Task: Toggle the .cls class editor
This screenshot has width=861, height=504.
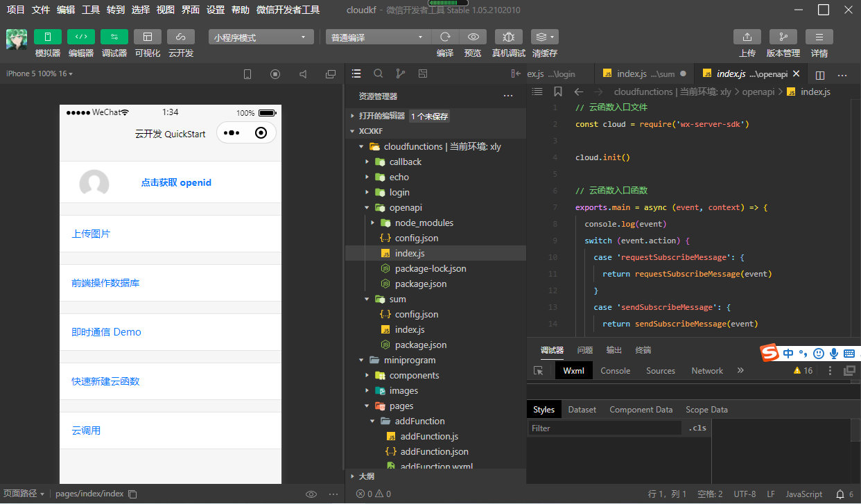Action: pyautogui.click(x=697, y=428)
